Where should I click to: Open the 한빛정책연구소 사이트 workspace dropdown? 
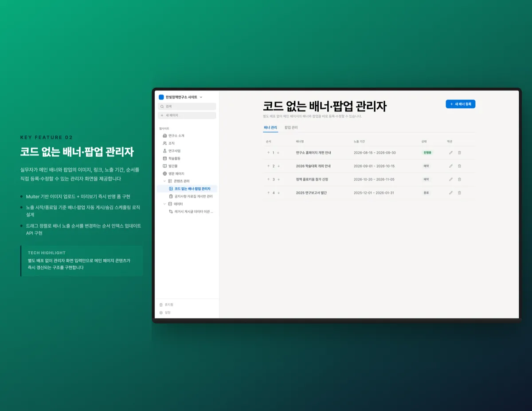click(180, 97)
